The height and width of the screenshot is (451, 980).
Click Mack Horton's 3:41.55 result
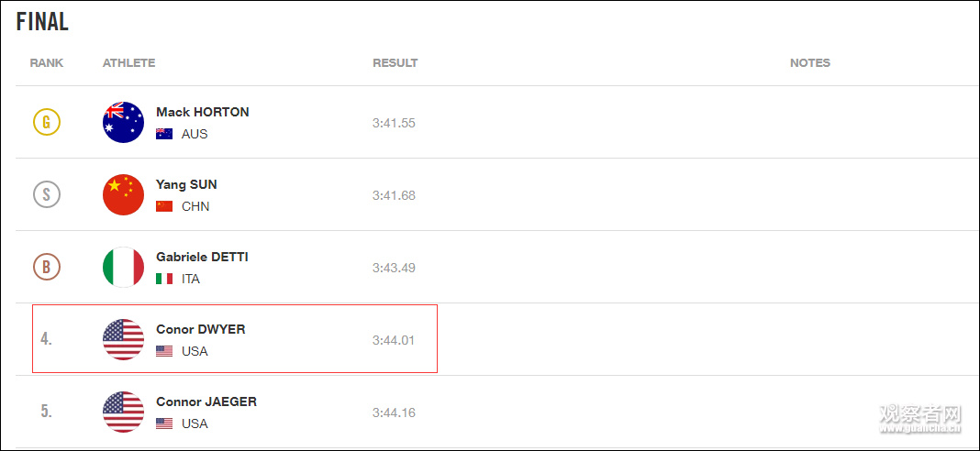coord(394,123)
